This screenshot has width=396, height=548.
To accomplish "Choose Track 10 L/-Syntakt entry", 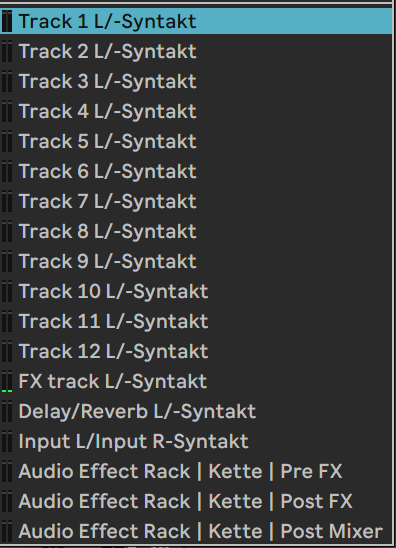I will point(196,291).
